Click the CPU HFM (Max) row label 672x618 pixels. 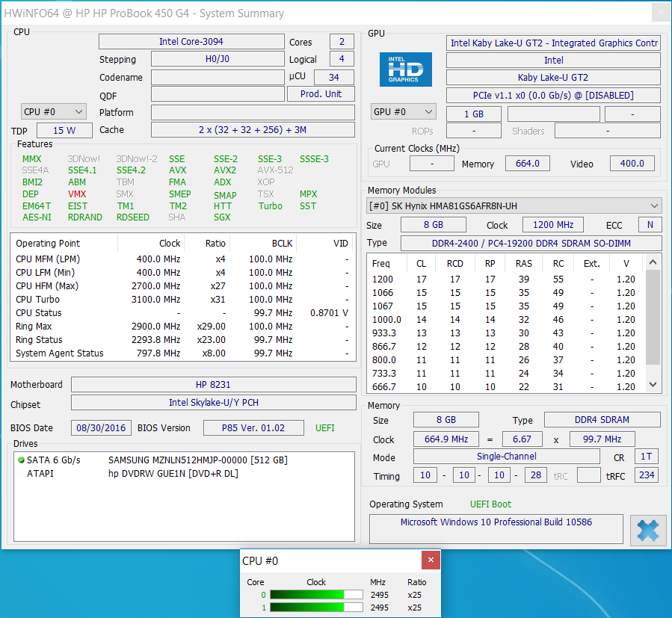pos(47,286)
